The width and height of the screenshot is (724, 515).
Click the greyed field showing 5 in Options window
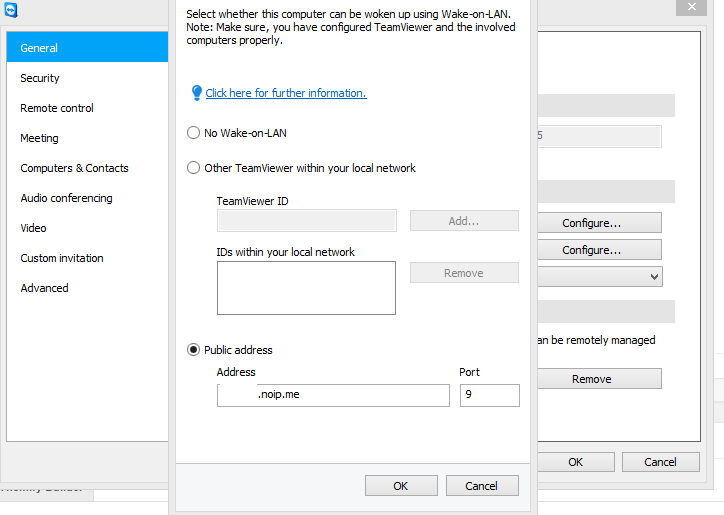[x=599, y=136]
